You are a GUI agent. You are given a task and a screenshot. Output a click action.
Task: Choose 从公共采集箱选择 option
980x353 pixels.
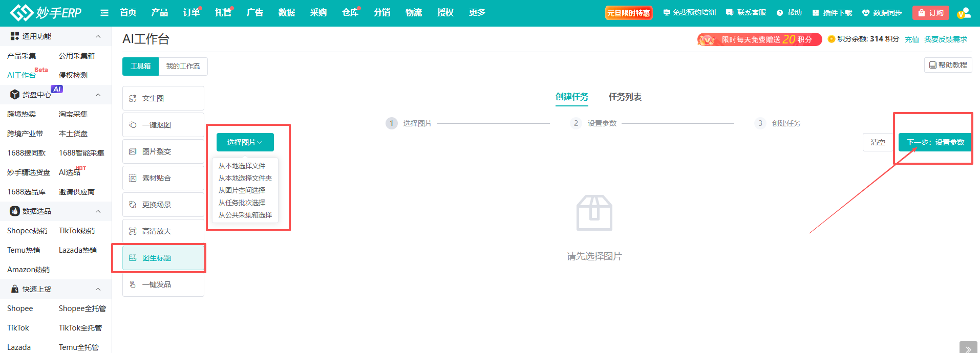coord(245,215)
